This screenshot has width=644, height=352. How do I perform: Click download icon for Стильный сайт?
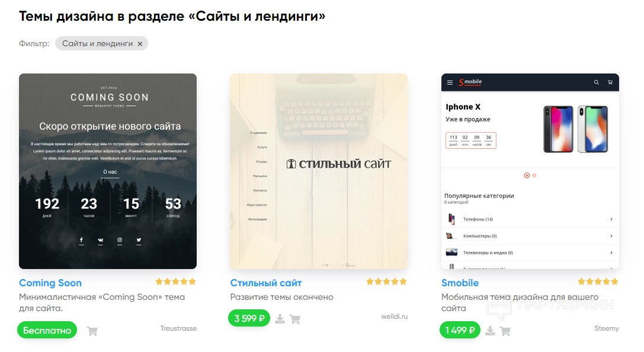[x=280, y=319]
